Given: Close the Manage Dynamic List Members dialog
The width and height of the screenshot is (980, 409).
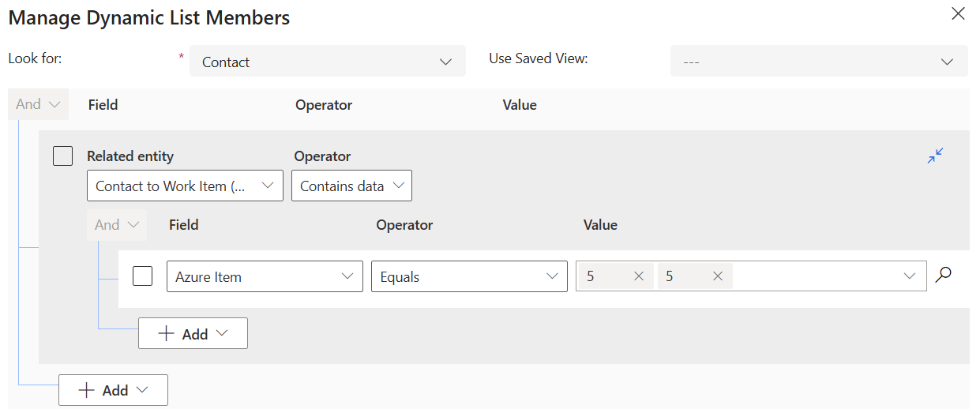Looking at the screenshot, I should tap(958, 14).
